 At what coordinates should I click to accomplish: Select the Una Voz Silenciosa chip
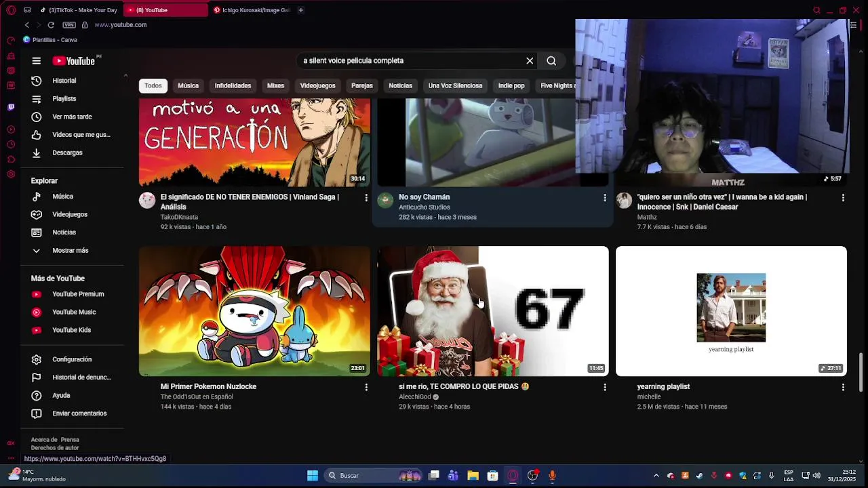(x=455, y=86)
